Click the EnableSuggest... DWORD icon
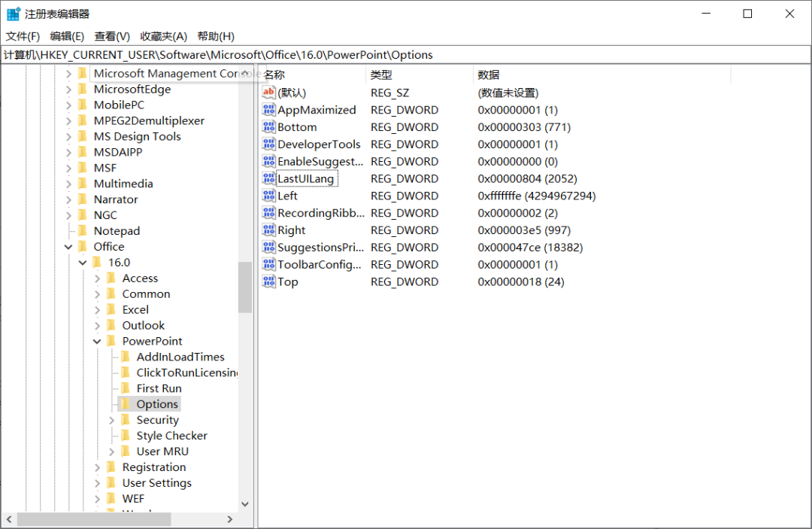 click(x=268, y=161)
